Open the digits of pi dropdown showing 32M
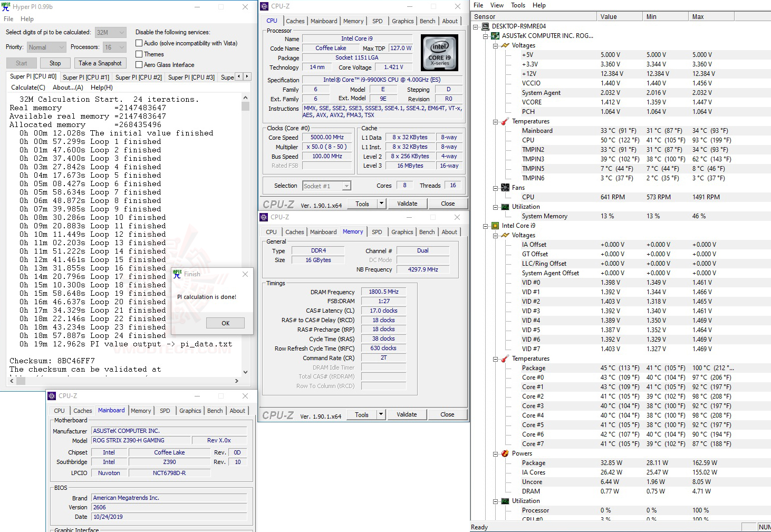The image size is (771, 532). pos(111,32)
